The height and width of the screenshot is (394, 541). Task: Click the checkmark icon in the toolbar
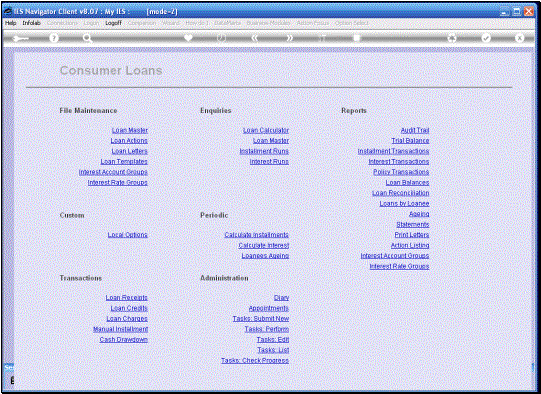tap(486, 38)
